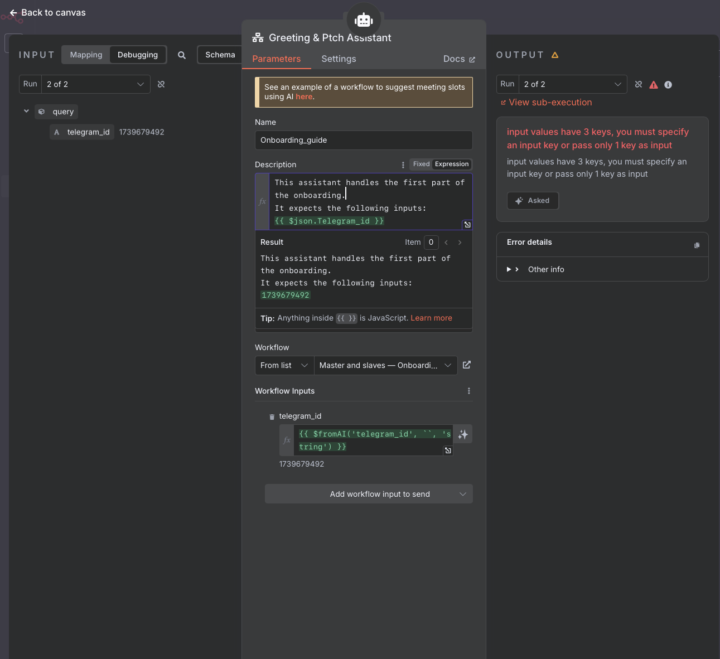
Task: Select the Schema input view tab
Action: coord(220,55)
